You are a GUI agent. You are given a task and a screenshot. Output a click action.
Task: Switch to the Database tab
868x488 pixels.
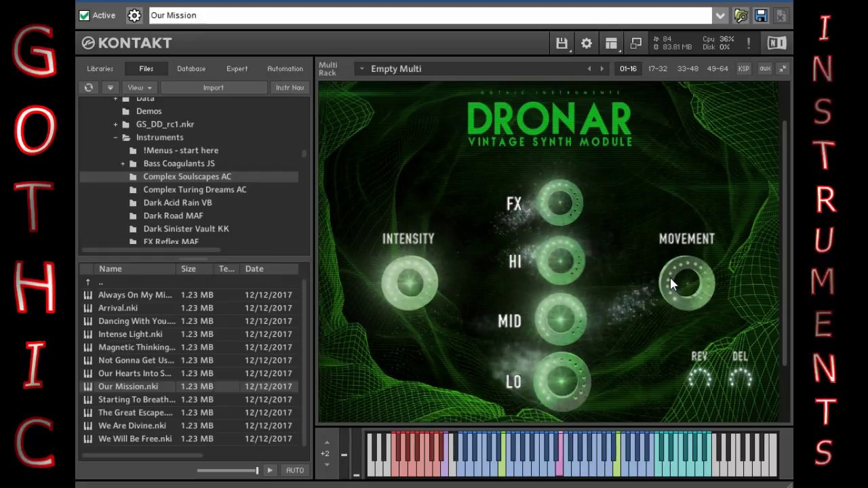click(191, 68)
